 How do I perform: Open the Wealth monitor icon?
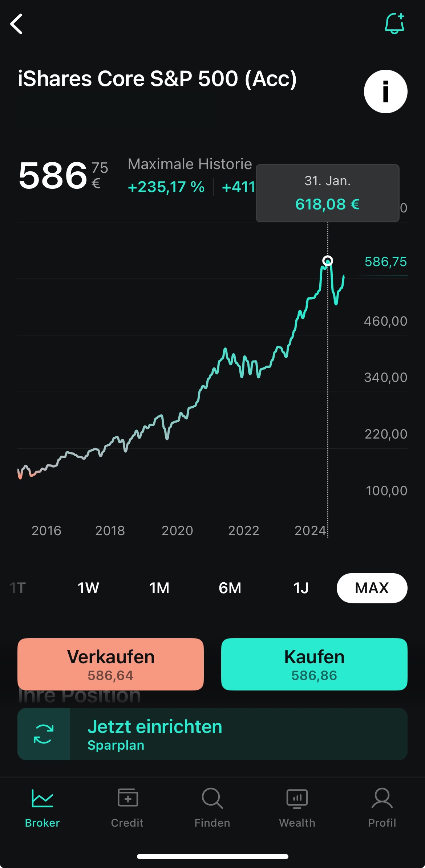pos(297,799)
